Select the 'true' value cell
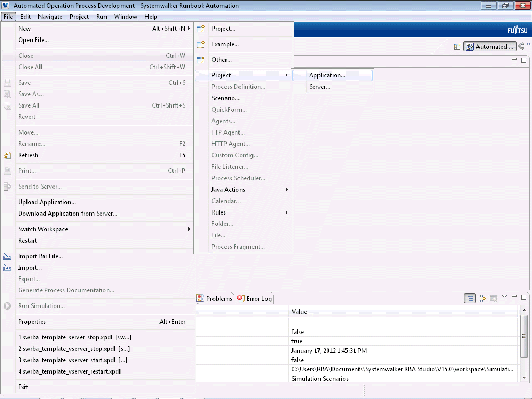Viewport: 532px width, 399px height. [x=404, y=341]
